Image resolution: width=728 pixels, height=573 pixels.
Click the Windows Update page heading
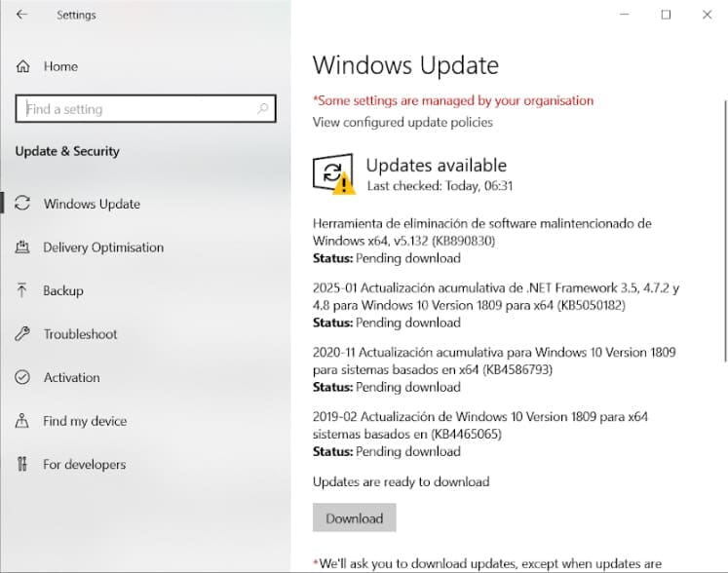(405, 65)
